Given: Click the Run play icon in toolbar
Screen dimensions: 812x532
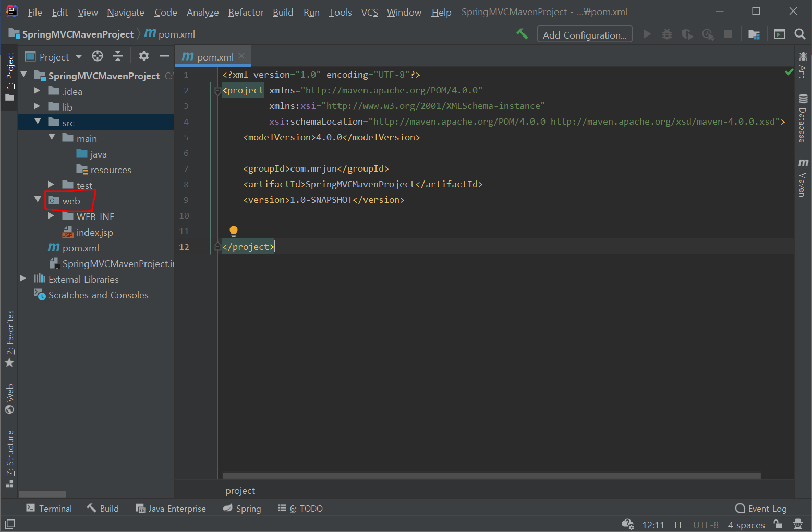Looking at the screenshot, I should (647, 34).
